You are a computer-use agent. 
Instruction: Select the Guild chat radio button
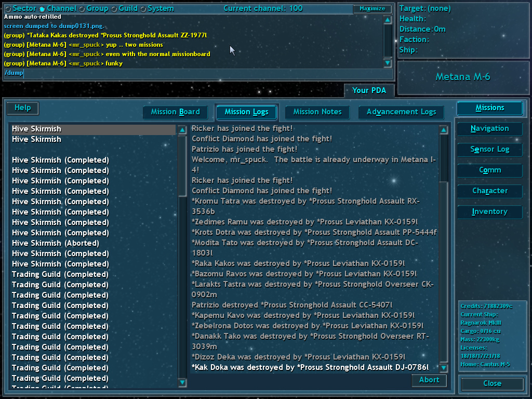(114, 9)
